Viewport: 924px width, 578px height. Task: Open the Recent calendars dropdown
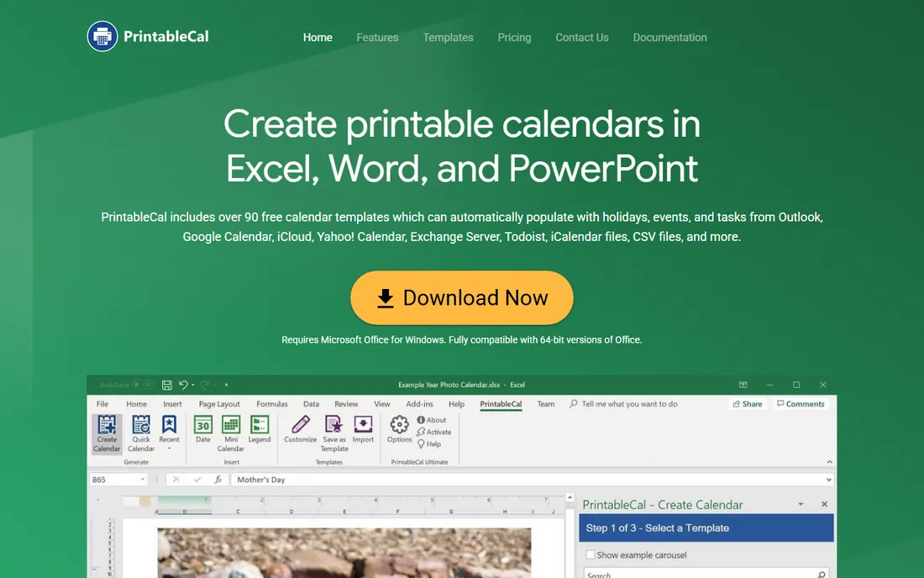[169, 433]
